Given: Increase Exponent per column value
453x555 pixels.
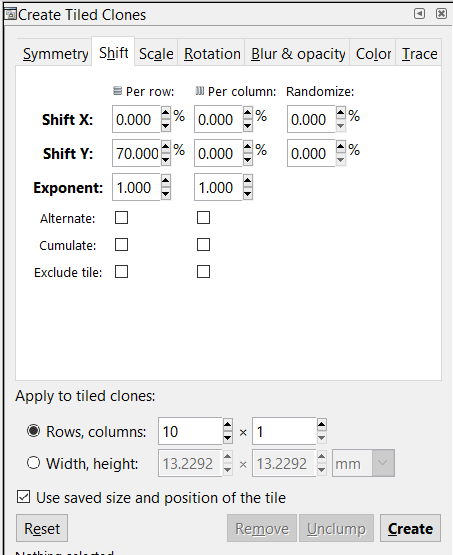Looking at the screenshot, I should 248,181.
